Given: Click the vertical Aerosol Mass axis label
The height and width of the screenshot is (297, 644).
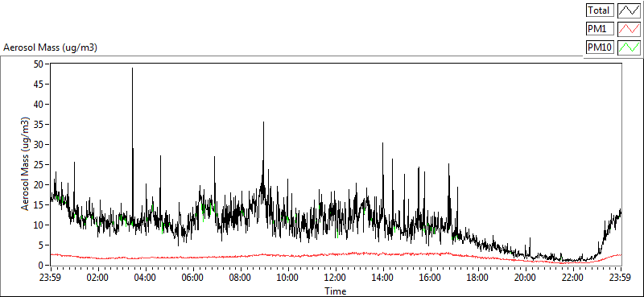Looking at the screenshot, I should point(25,164).
